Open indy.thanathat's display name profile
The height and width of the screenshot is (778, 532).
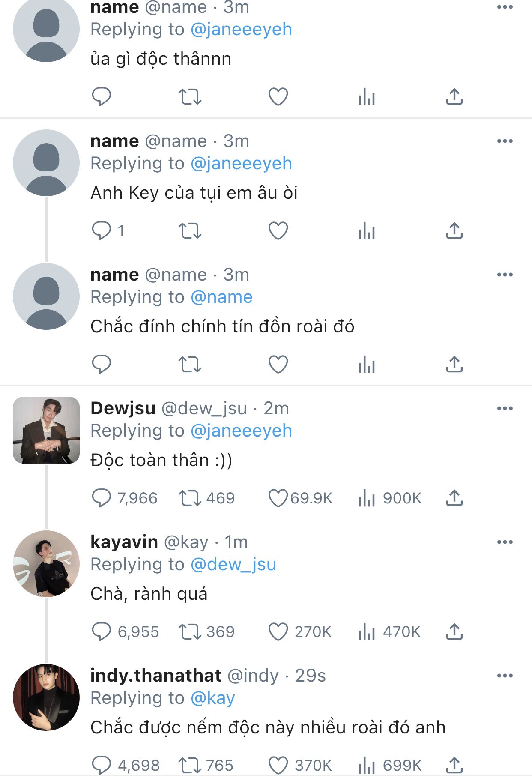pyautogui.click(x=155, y=676)
